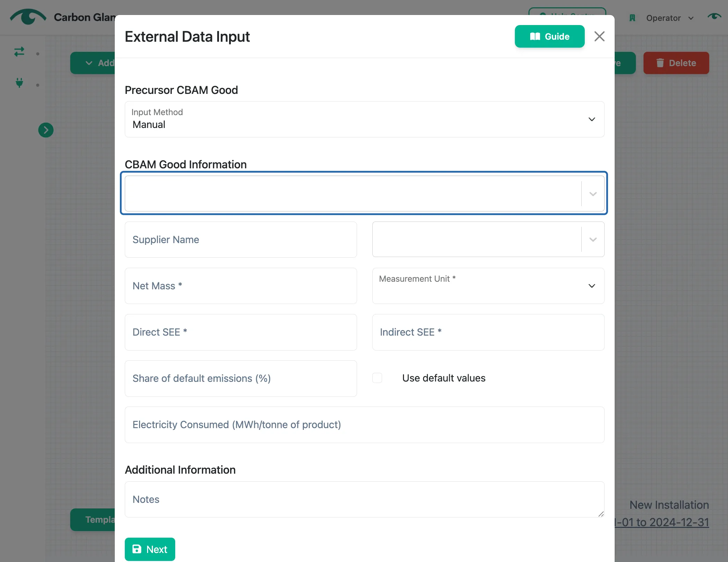The image size is (728, 562).
Task: Click the Electricity Consumed field
Action: tap(364, 425)
